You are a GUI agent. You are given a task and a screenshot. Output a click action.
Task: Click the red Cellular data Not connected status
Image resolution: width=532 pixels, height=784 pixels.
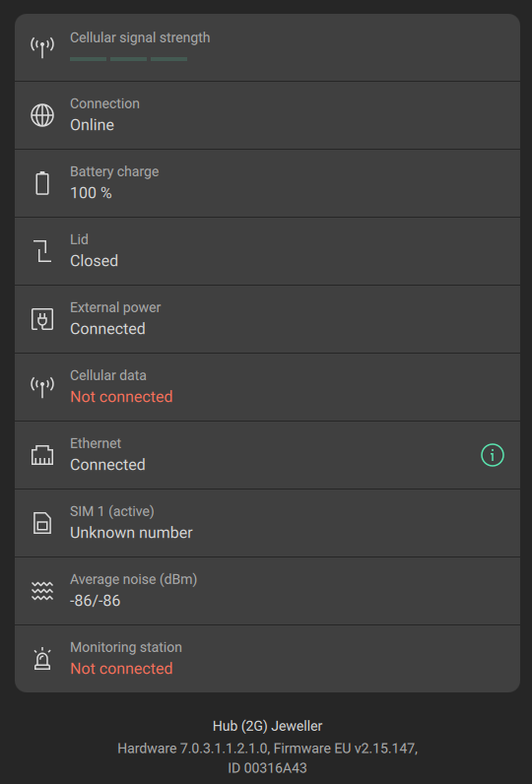[121, 397]
